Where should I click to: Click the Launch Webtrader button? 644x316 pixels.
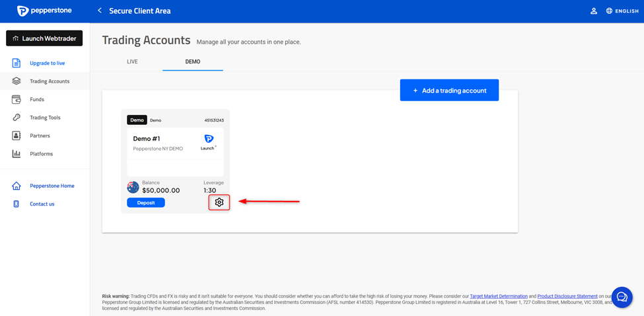pos(45,38)
